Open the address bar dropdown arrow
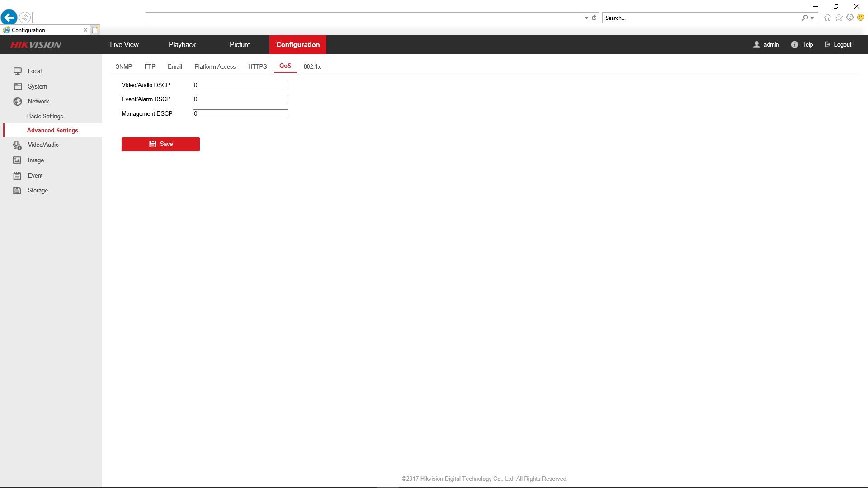This screenshot has width=868, height=488. pyautogui.click(x=586, y=18)
